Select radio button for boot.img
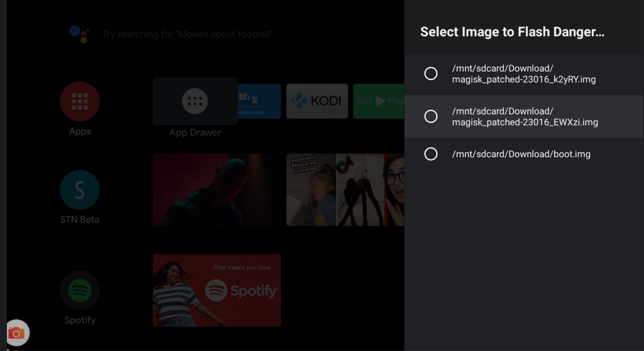This screenshot has height=351, width=644. coord(431,154)
